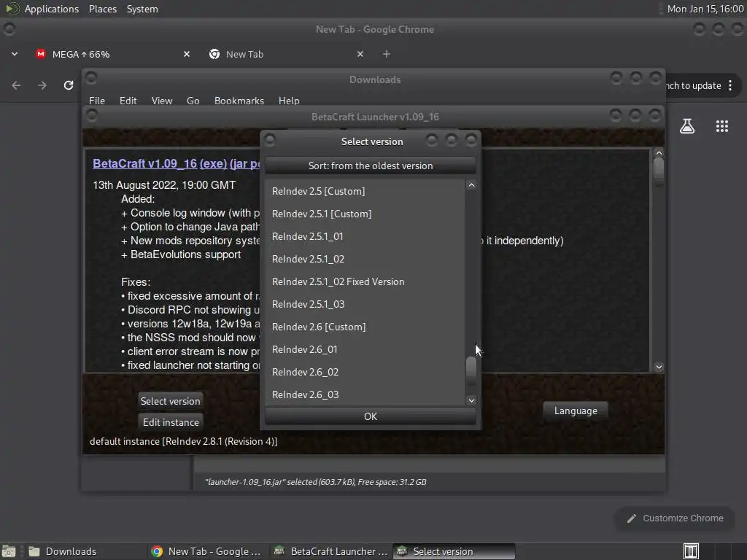Screen dimensions: 747x560
Task: Select ReIndev 2.5.1_02 version
Action: 365,259
